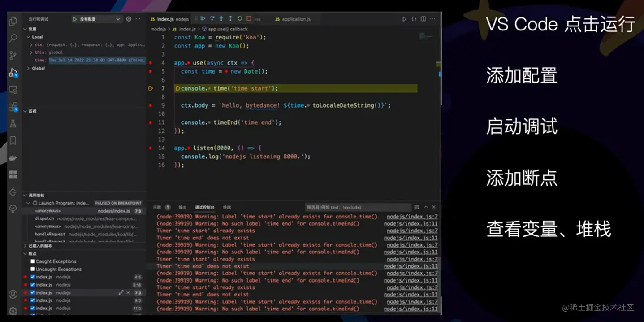Collapse the 调用堆栈 call stack section
Viewport: 644px width, 322px height.
(x=25, y=196)
